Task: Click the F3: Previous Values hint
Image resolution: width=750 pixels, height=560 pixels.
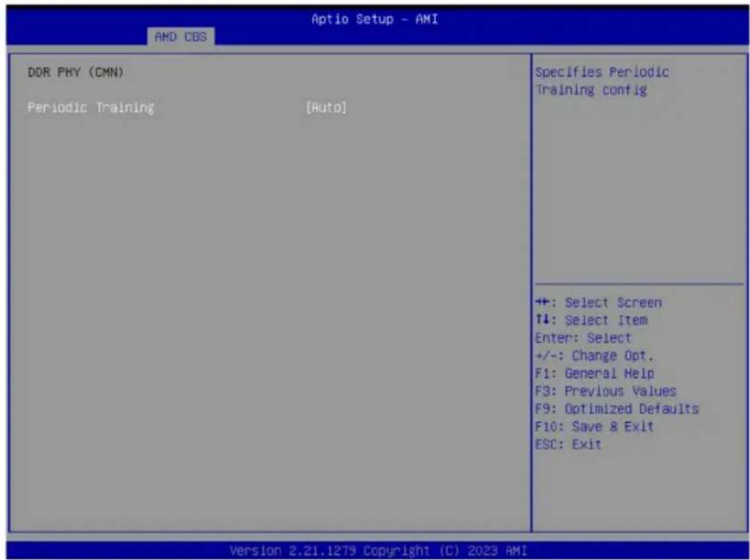Action: click(606, 391)
